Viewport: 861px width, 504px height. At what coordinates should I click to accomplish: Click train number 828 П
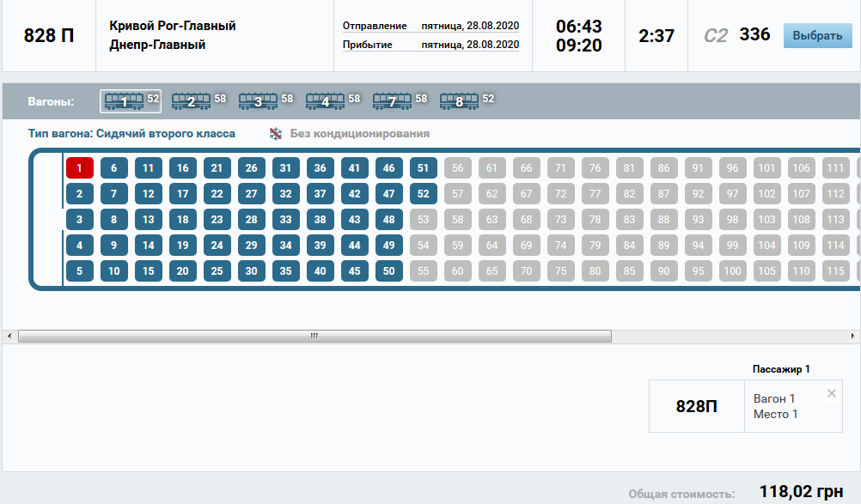click(49, 36)
